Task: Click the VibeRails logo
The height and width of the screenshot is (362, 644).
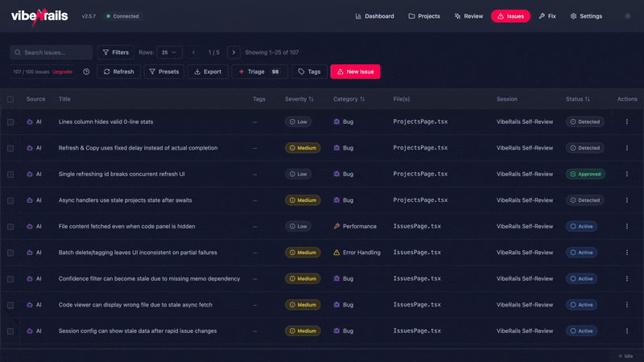Action: pos(39,16)
